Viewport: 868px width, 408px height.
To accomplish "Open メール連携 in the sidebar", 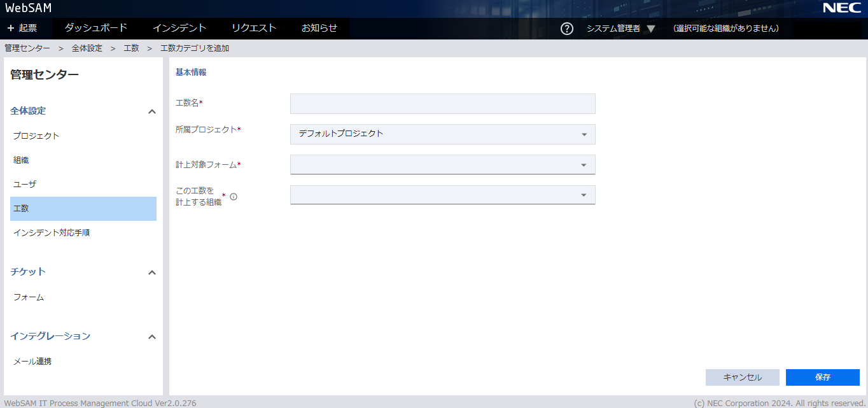I will tap(32, 362).
